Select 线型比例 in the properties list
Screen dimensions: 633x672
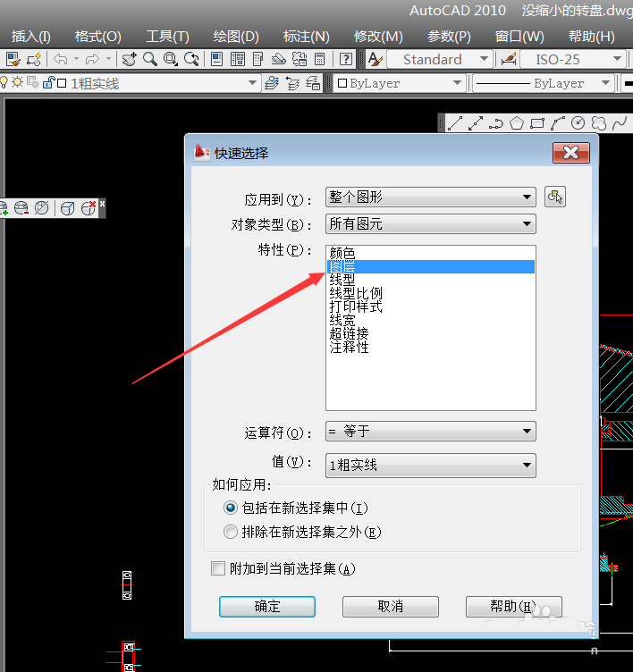[431, 293]
